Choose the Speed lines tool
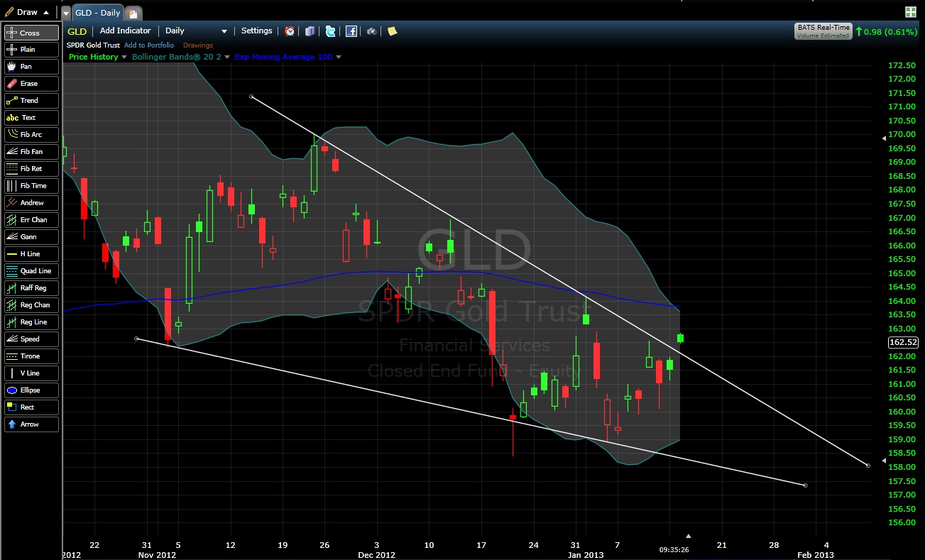This screenshot has height=560, width=925. 31,339
